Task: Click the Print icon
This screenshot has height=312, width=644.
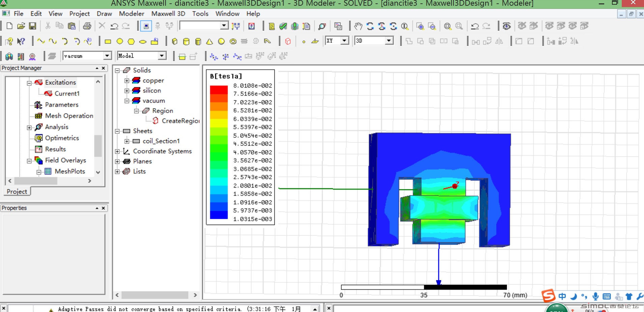Action: [x=87, y=26]
